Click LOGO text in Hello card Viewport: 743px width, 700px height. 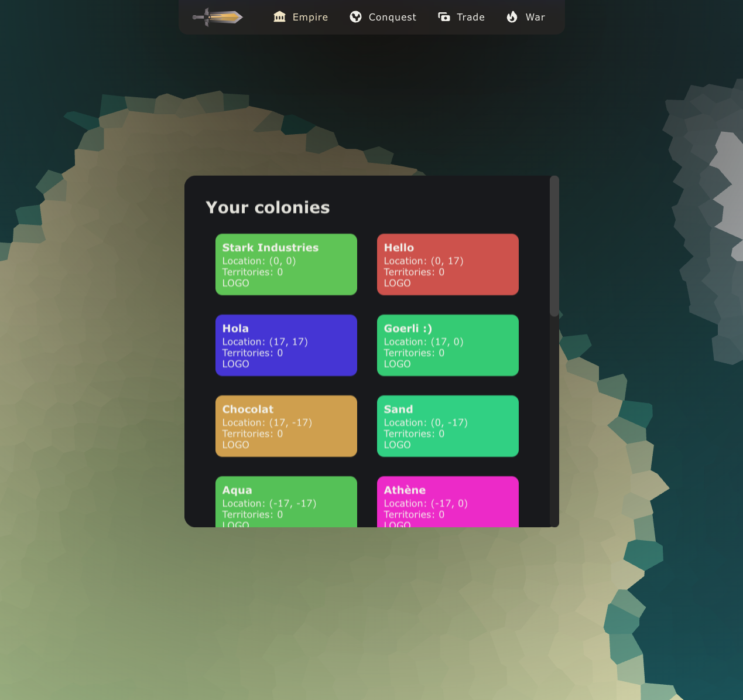click(x=397, y=284)
